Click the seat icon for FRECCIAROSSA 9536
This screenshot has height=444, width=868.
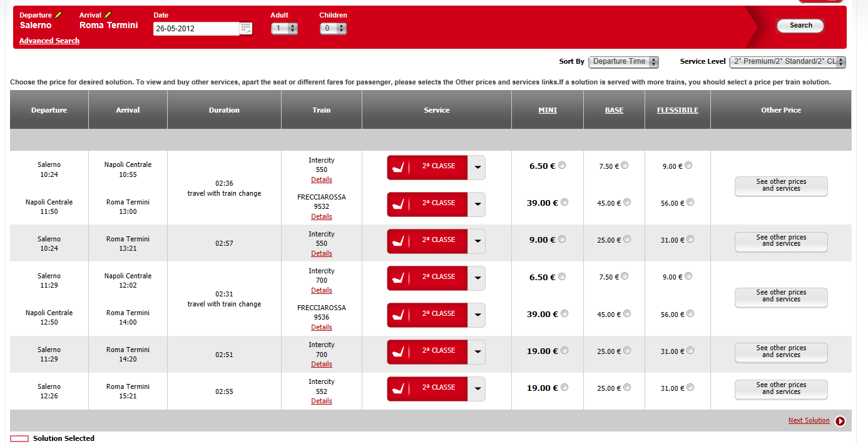(399, 314)
